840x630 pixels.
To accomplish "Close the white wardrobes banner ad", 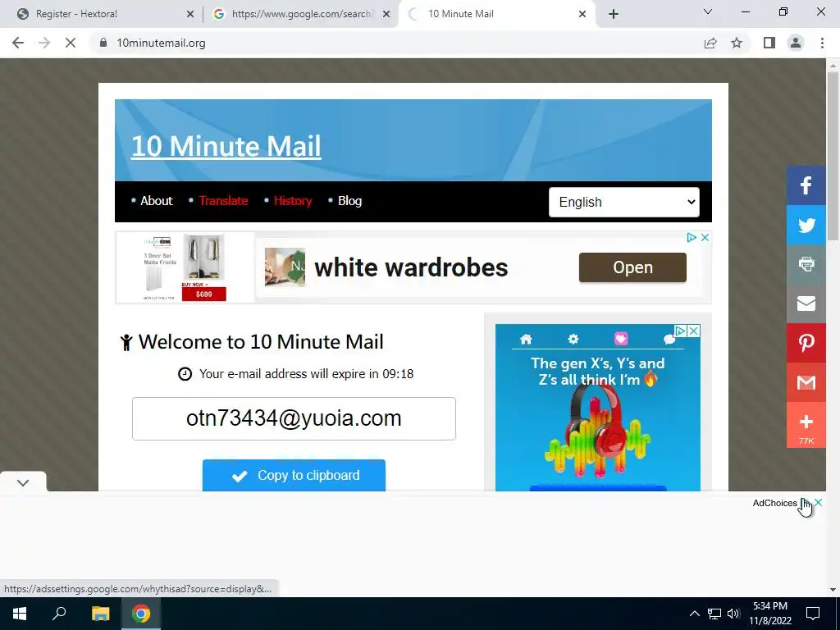I will tap(705, 237).
